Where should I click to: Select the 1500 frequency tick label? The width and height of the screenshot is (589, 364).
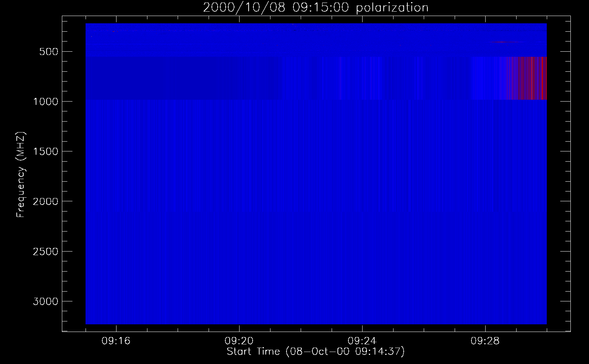coord(46,151)
